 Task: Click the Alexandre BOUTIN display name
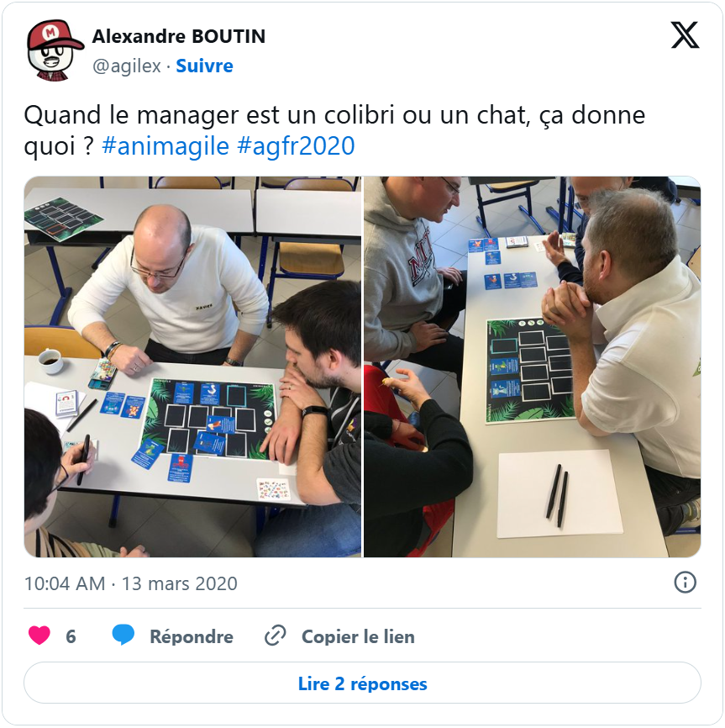point(179,36)
